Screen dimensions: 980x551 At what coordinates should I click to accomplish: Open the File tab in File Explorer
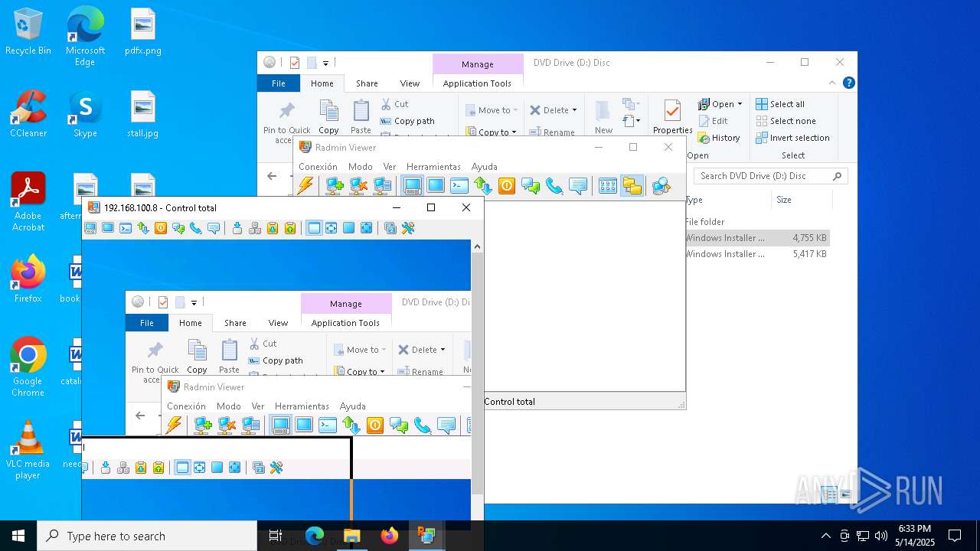(x=279, y=83)
